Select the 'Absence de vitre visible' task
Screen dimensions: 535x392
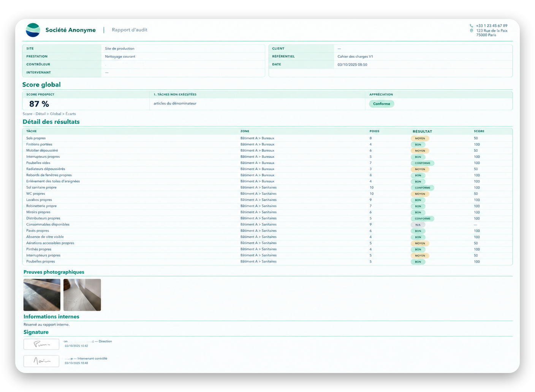(x=45, y=237)
